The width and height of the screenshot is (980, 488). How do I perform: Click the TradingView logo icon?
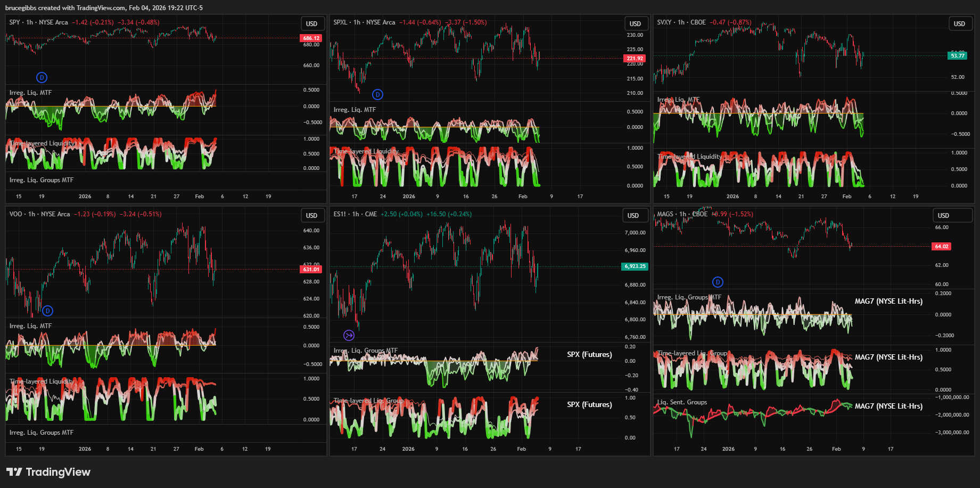[14, 472]
